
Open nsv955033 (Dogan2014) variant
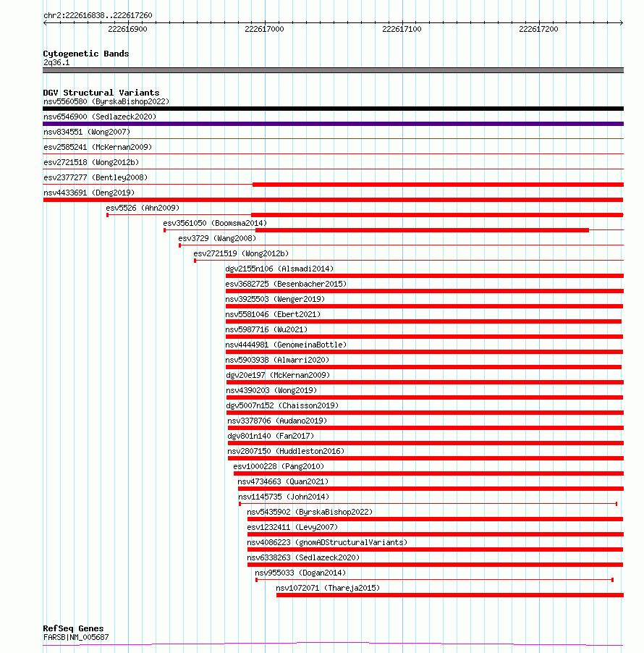tap(300, 573)
